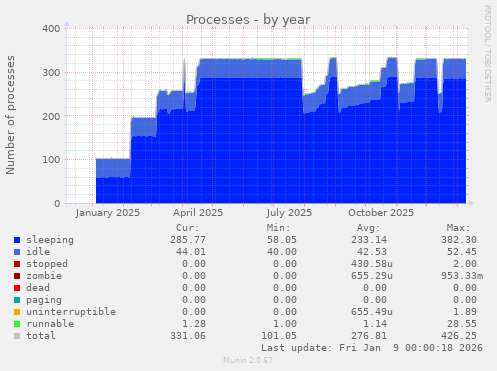Click the 'January 2025' axis label
The image size is (497, 371).
[108, 213]
